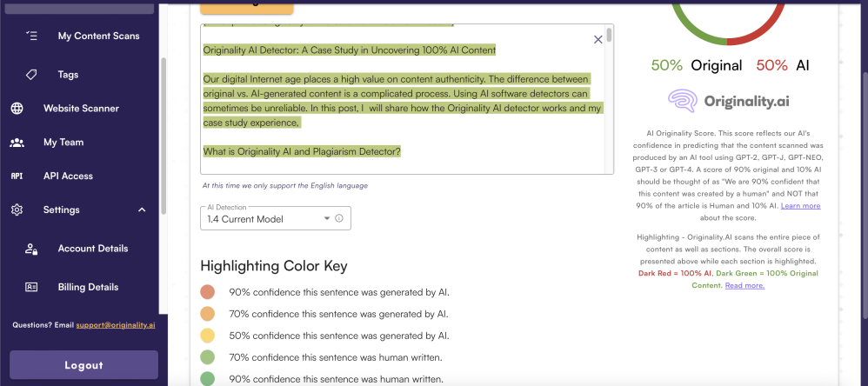Click the Account Details person-lock icon
Screen dimensions: 868x386
(x=31, y=249)
